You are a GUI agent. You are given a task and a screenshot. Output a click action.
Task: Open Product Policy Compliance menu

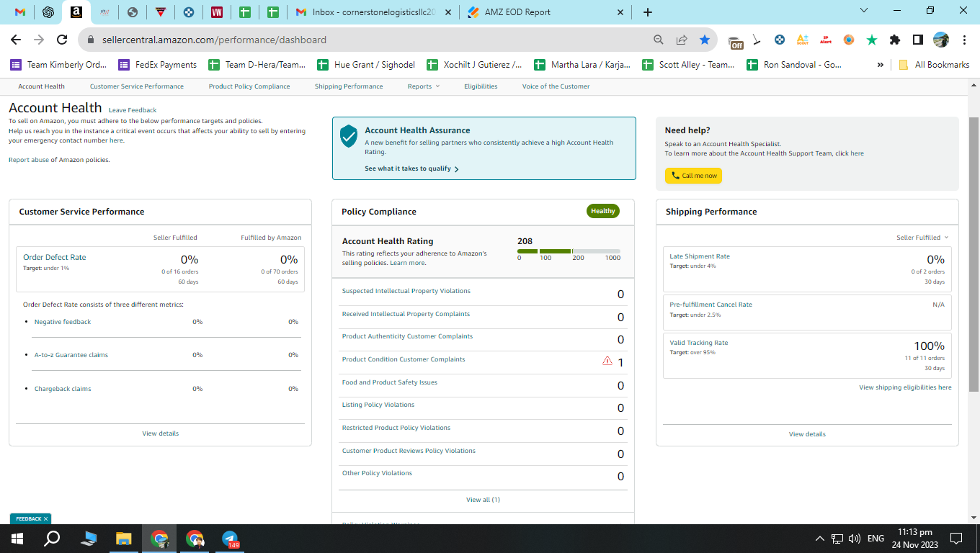pyautogui.click(x=249, y=86)
